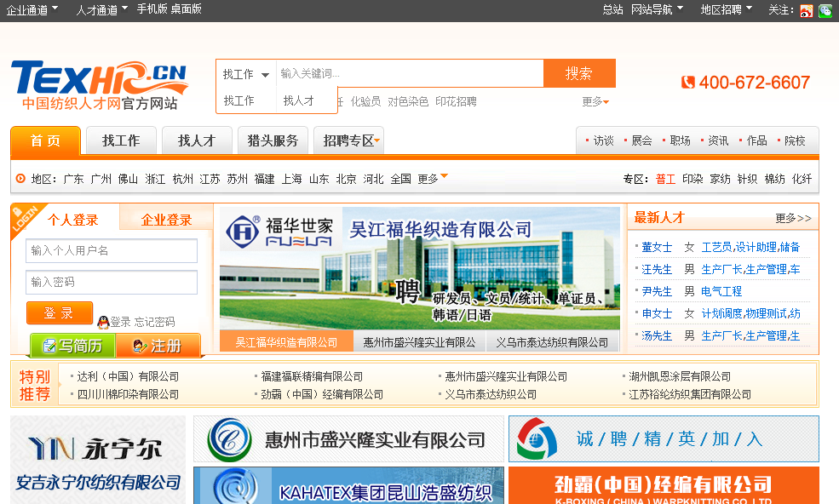The width and height of the screenshot is (839, 504).
Task: Click the orange 搜索 button
Action: (x=579, y=73)
